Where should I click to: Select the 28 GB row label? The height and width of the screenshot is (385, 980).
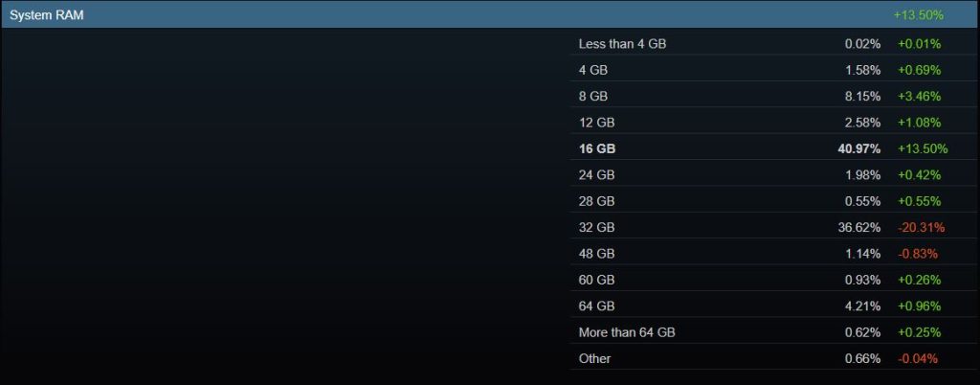click(596, 201)
